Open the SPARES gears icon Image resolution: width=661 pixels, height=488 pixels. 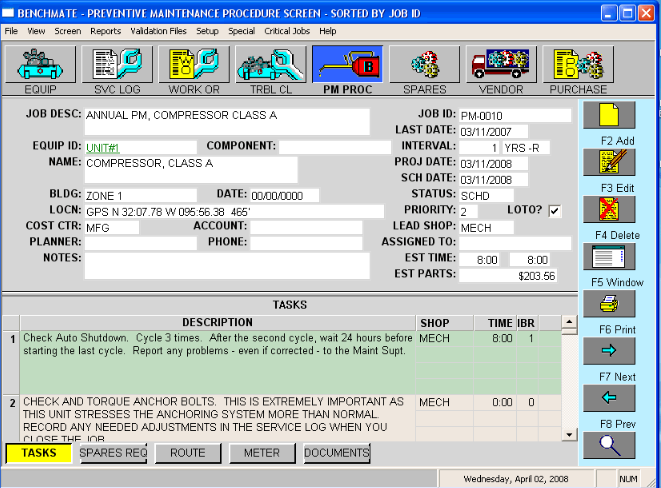pos(425,65)
